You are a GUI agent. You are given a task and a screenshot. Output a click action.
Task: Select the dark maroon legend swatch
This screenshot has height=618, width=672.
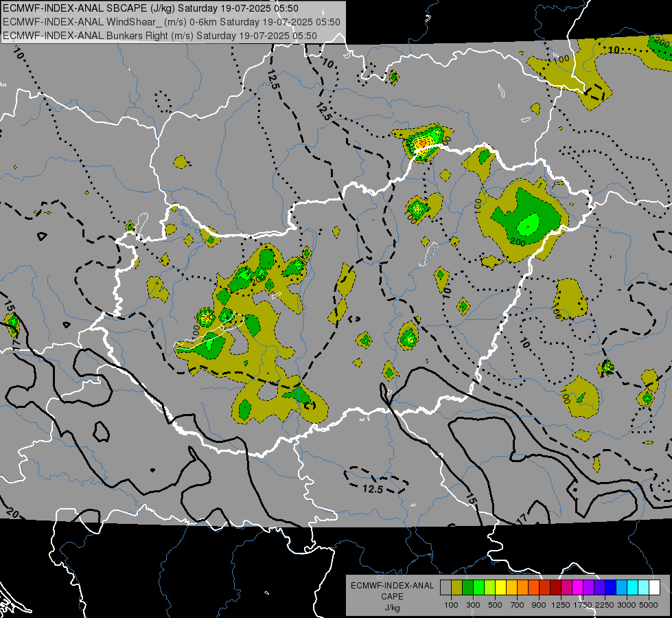click(x=556, y=587)
